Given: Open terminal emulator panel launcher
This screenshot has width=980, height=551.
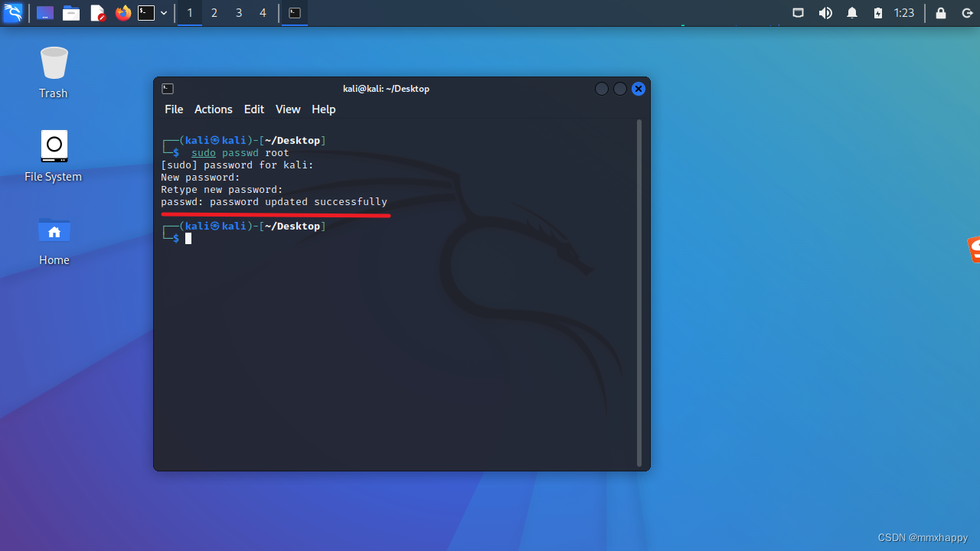Looking at the screenshot, I should tap(146, 13).
